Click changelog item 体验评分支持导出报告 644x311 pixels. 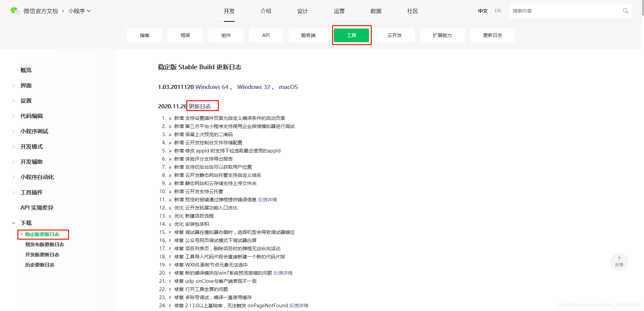click(x=209, y=159)
